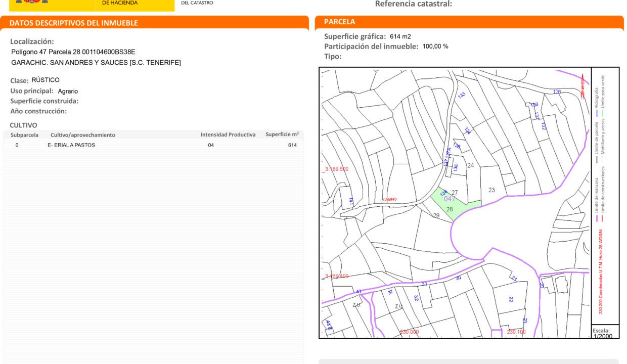The image size is (627, 364).
Task: Click the '230.000' coordinate label
Action: pyautogui.click(x=409, y=332)
